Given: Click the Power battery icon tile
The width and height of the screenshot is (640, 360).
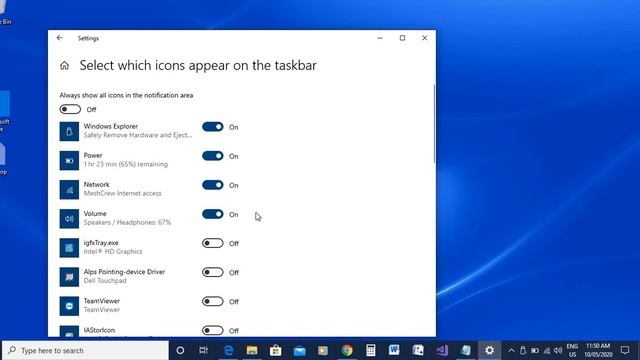Looking at the screenshot, I should [69, 160].
